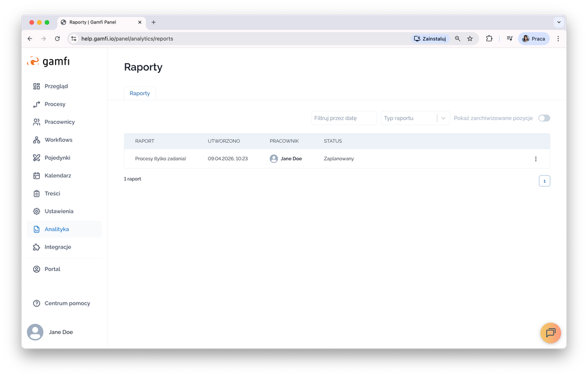Open the Analityka menu item
Image resolution: width=588 pixels, height=377 pixels.
pyautogui.click(x=57, y=230)
